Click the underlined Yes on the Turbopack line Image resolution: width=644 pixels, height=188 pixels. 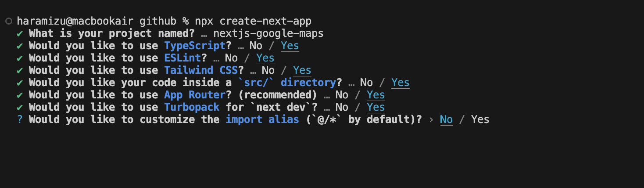376,107
